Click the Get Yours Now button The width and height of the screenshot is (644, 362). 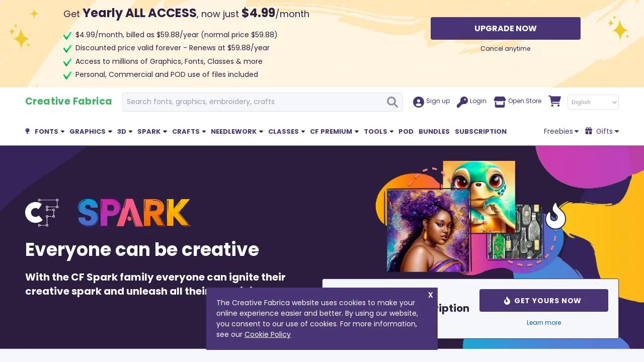tap(544, 301)
